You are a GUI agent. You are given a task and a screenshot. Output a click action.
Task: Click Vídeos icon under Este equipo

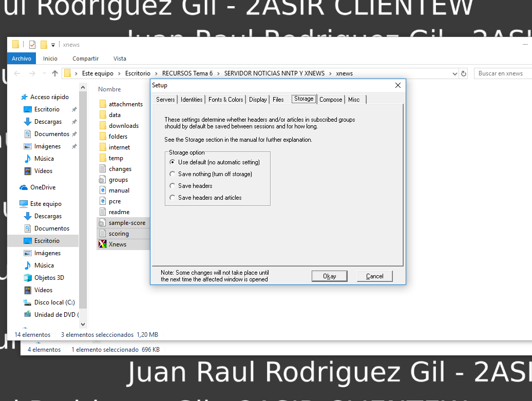coord(28,290)
